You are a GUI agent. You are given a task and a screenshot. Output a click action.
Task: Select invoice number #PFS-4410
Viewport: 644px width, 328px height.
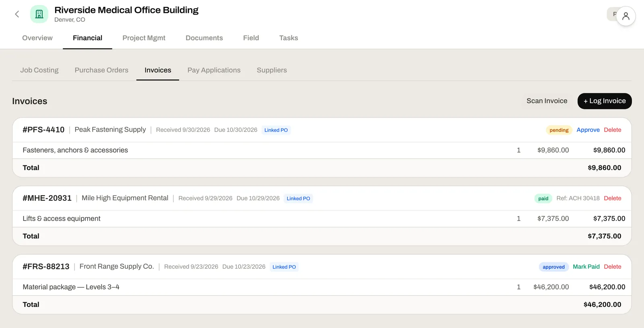click(x=43, y=130)
